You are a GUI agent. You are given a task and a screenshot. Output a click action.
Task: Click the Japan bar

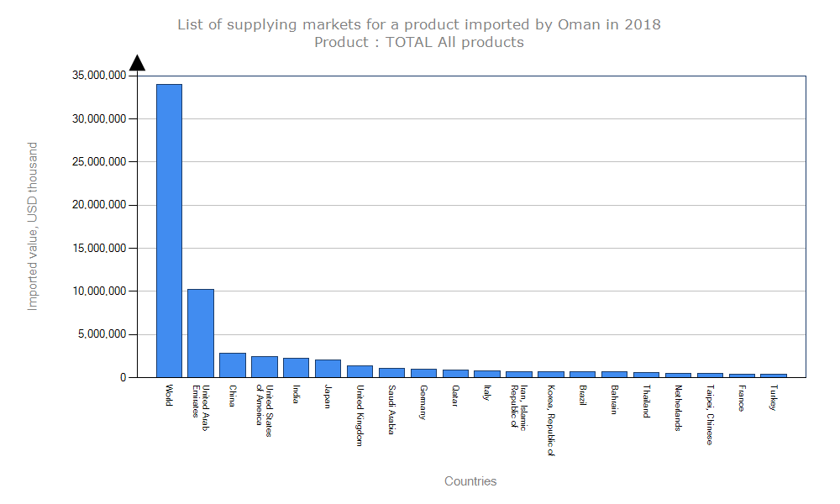[x=328, y=369]
